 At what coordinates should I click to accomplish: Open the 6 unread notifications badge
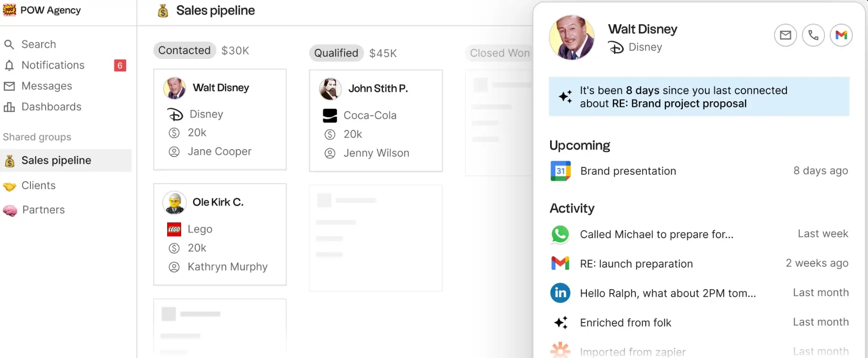[x=120, y=65]
